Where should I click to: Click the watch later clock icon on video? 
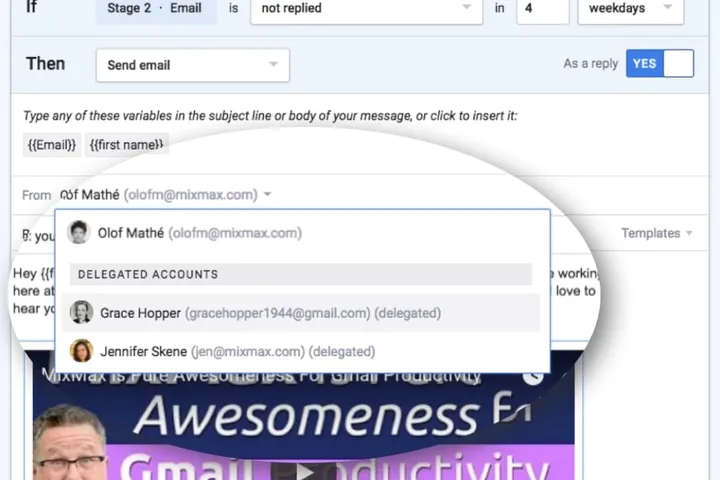pyautogui.click(x=533, y=378)
